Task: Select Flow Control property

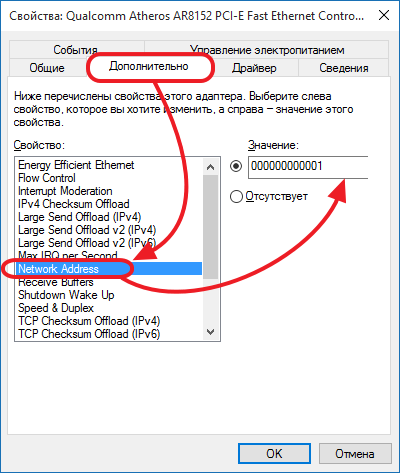Action: (47, 178)
